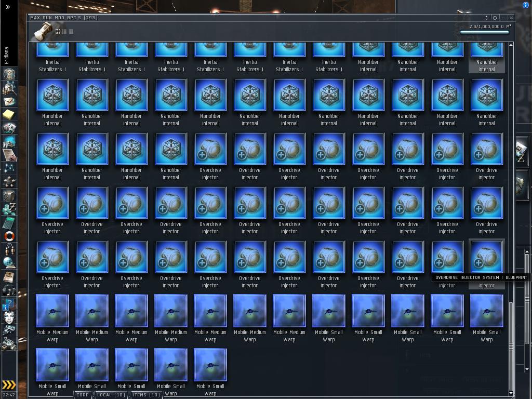
Task: Open the Character Sheet from the sidebar
Action: 9,74
